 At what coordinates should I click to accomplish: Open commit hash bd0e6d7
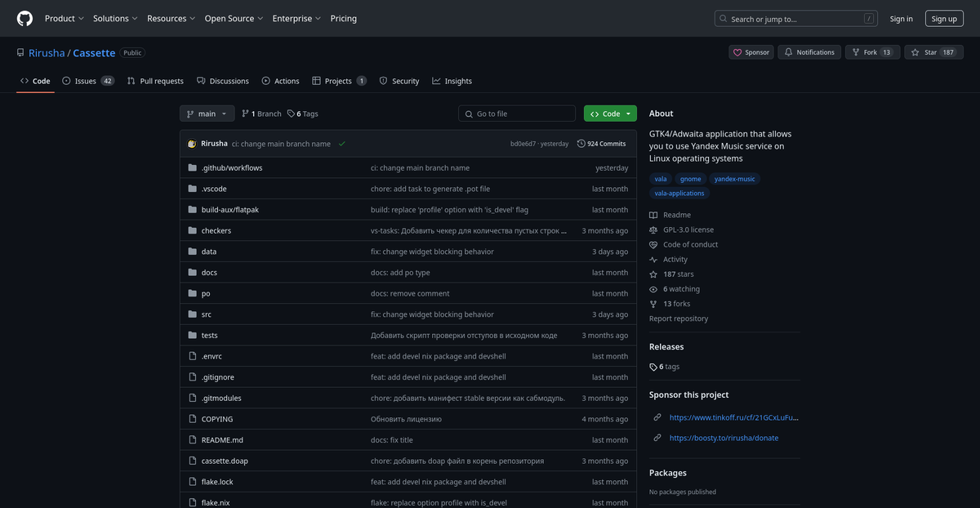(x=523, y=144)
